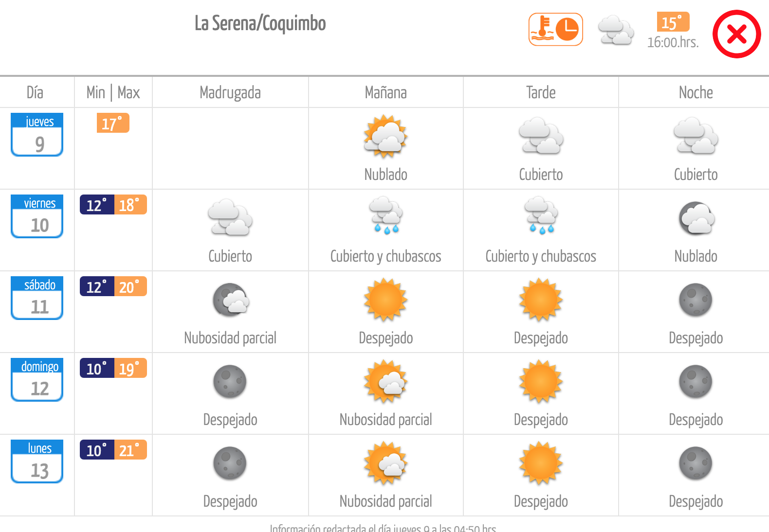The width and height of the screenshot is (769, 532).
Task: Select the sábado 11 calendar tile
Action: coord(37,298)
